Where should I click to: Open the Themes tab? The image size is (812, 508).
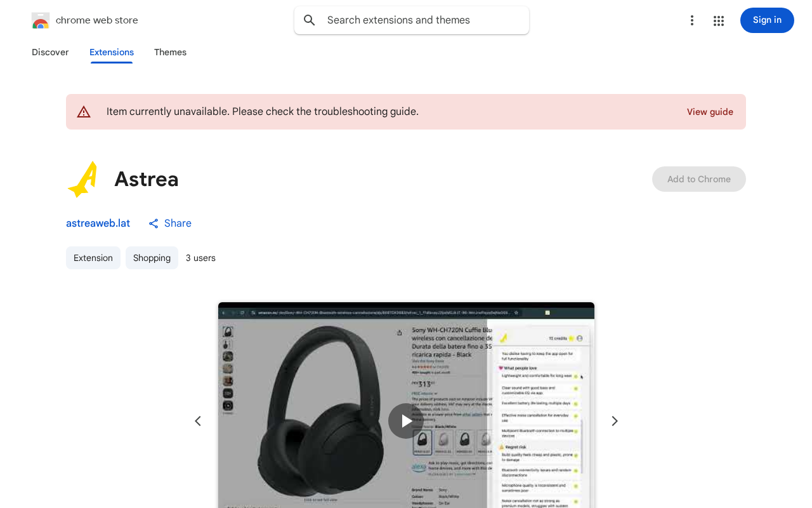170,52
